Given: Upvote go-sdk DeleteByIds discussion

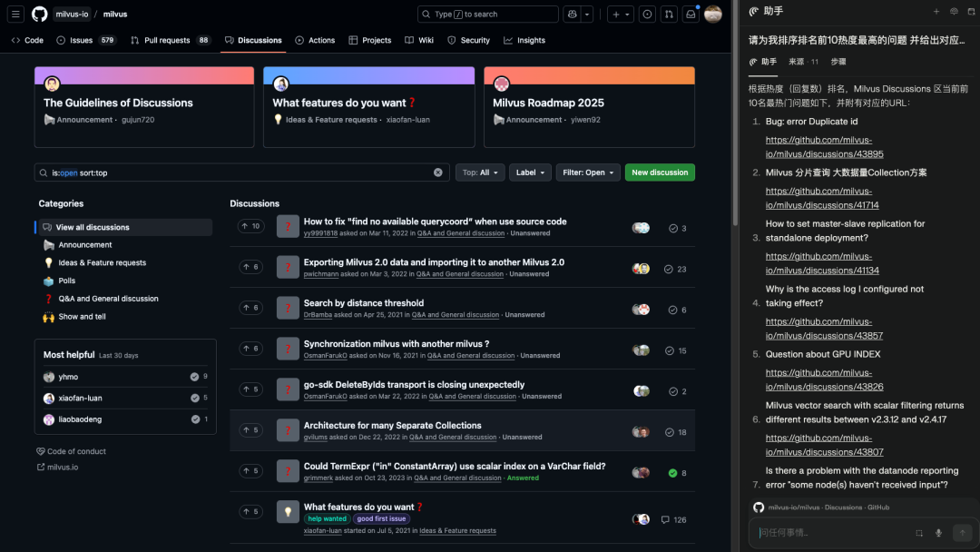Looking at the screenshot, I should (250, 389).
